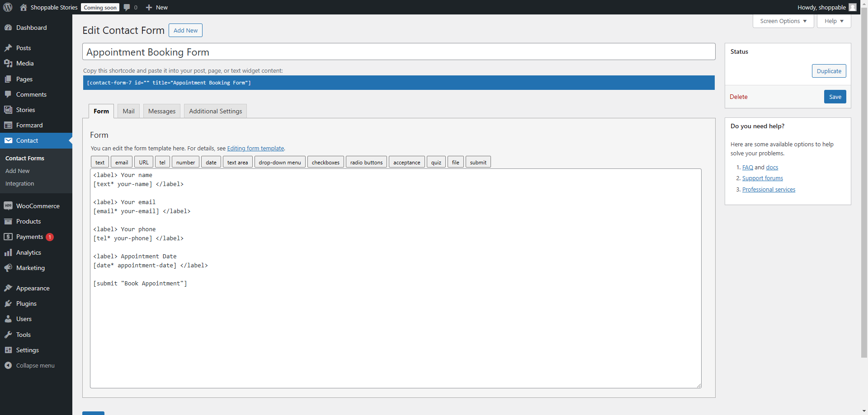
Task: Click the tel tag generator button
Action: [162, 162]
